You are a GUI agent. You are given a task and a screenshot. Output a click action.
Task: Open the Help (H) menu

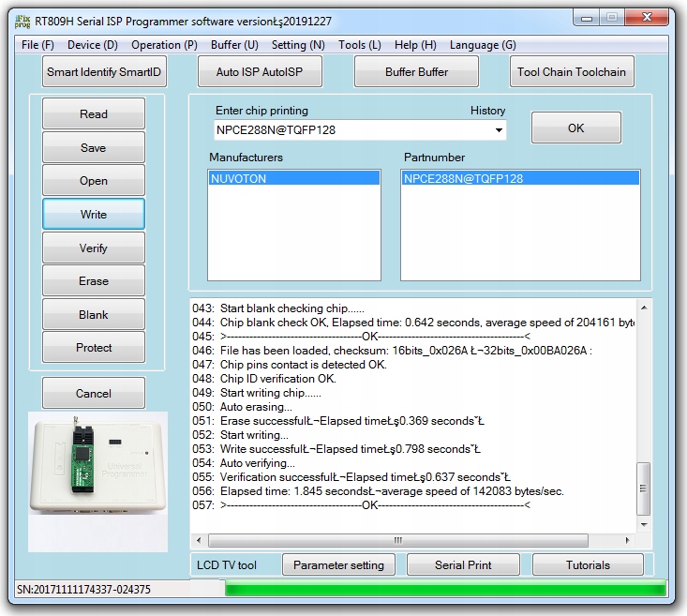(415, 45)
